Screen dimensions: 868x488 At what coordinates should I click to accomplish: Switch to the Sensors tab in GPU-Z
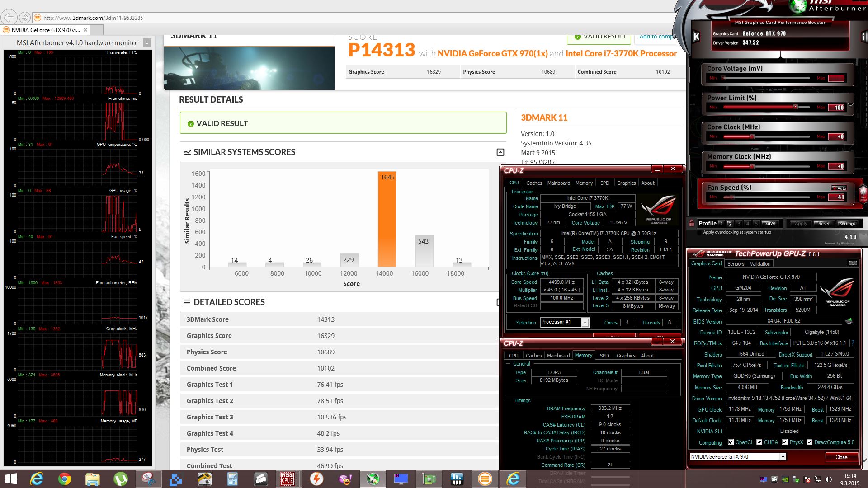[736, 264]
